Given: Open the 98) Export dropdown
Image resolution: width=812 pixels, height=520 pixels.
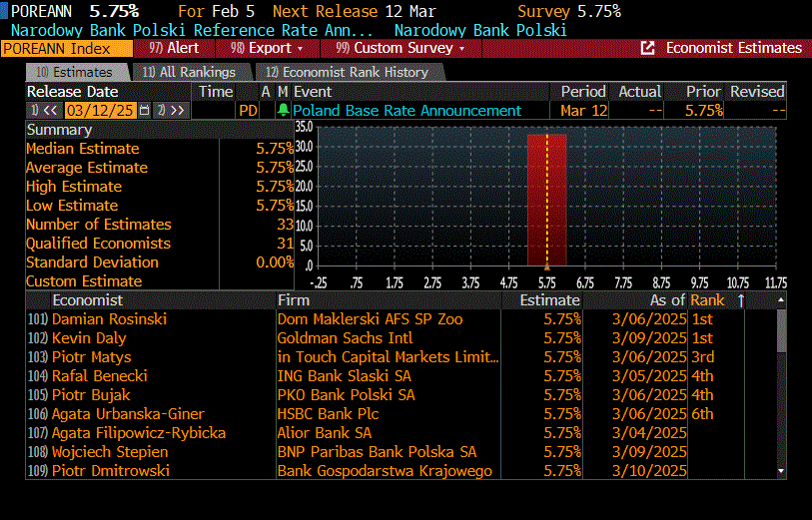Looking at the screenshot, I should pos(268,48).
